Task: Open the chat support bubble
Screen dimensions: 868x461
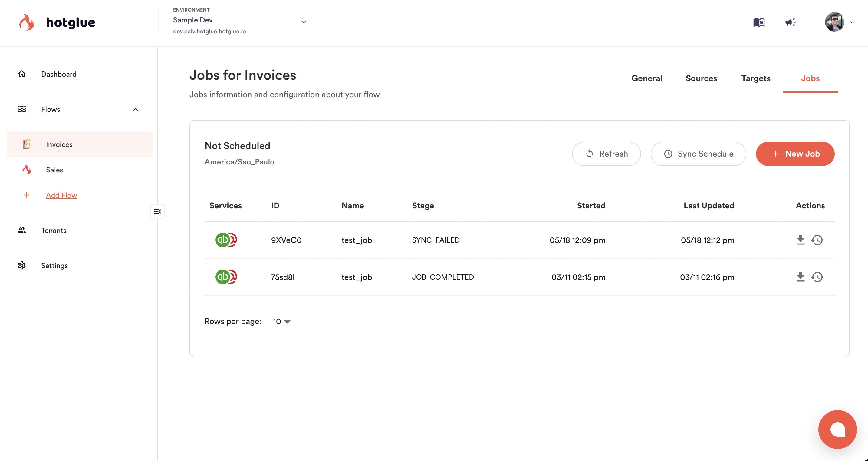Action: (x=837, y=429)
